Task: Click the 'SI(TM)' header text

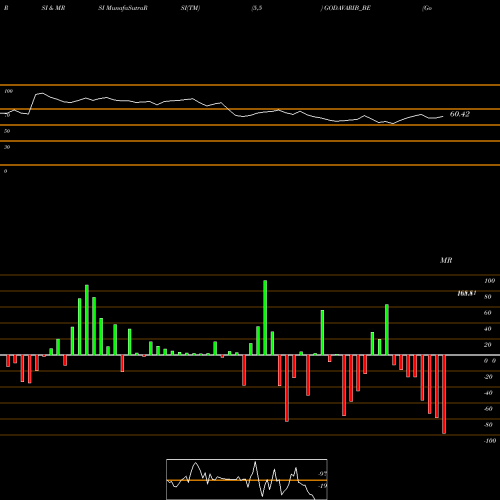Action: coord(190,8)
